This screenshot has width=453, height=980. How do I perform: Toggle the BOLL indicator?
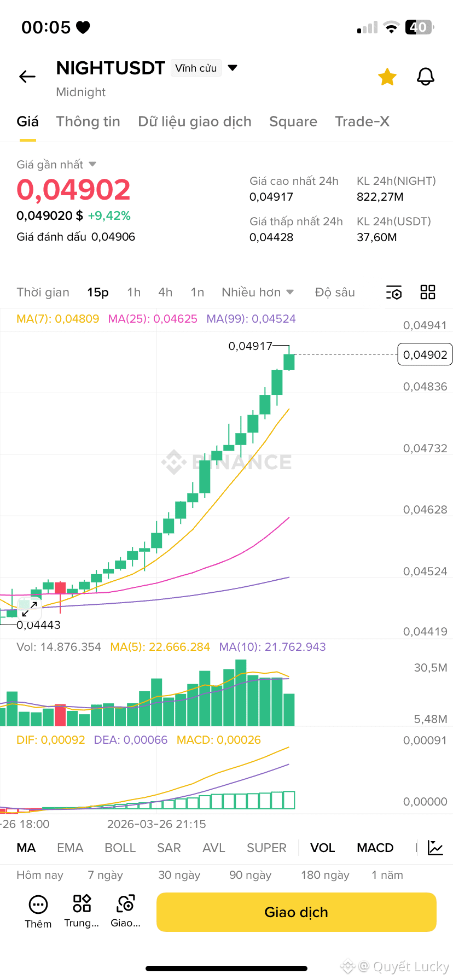pos(120,848)
